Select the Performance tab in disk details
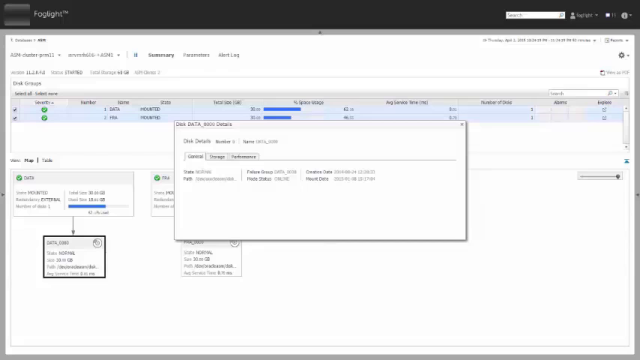This screenshot has height=360, width=640. [243, 157]
